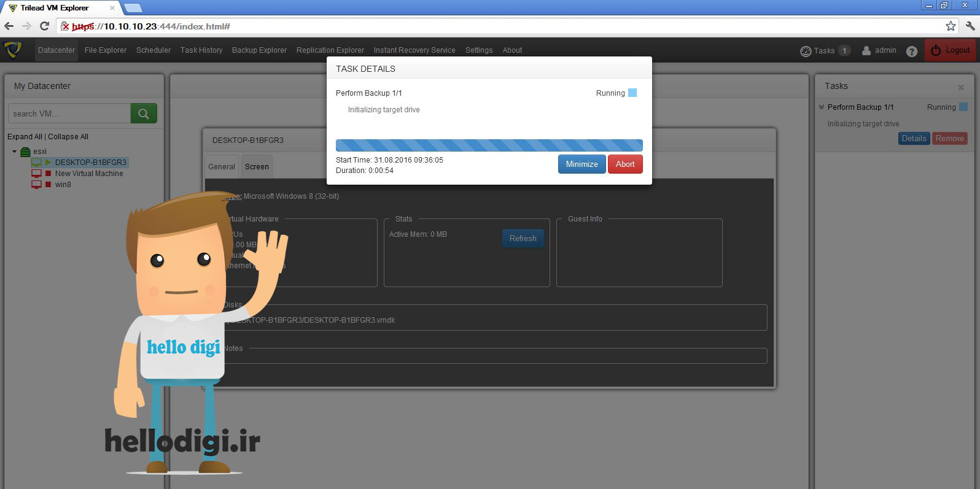Click the insecure HTTPS warning icon
Screen dimensions: 980x489
[x=65, y=26]
